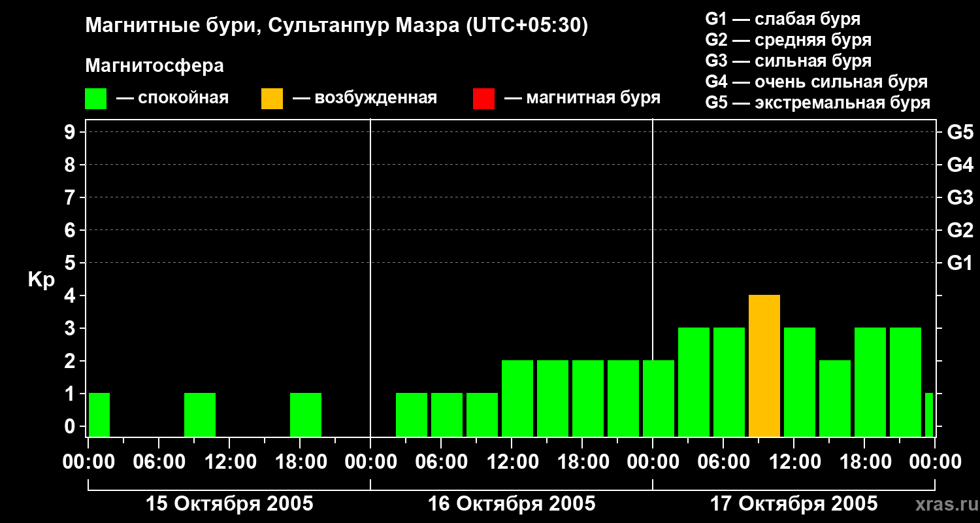Click the narrow green bar ending 17 October
Viewport: 980px width, 523px height.
[929, 415]
